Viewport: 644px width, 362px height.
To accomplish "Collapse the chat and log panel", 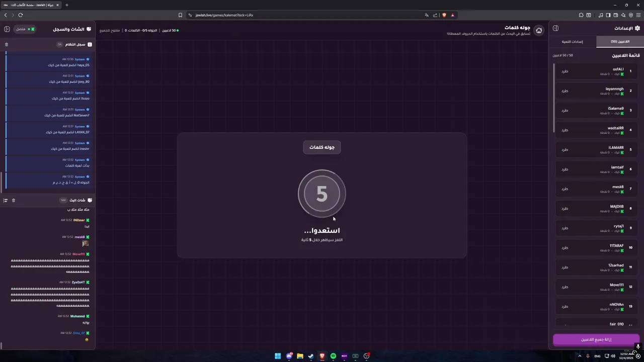I will 7,29.
